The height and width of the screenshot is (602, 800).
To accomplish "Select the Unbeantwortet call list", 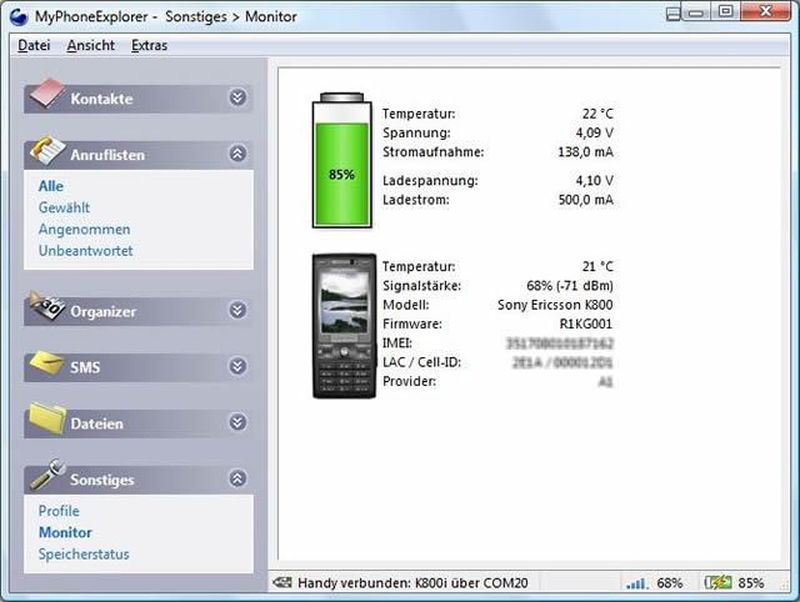I will click(85, 251).
